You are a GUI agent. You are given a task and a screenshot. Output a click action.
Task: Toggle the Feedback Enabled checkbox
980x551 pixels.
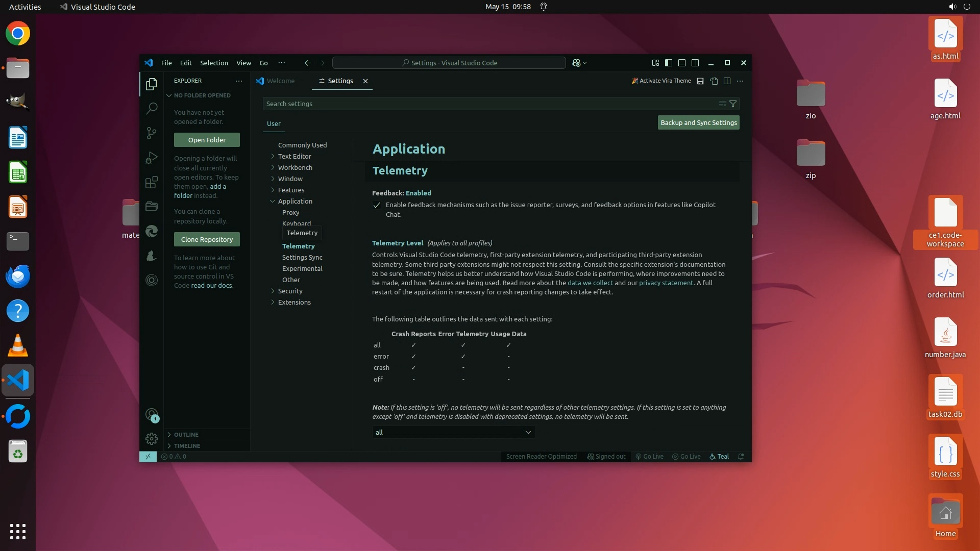coord(377,205)
